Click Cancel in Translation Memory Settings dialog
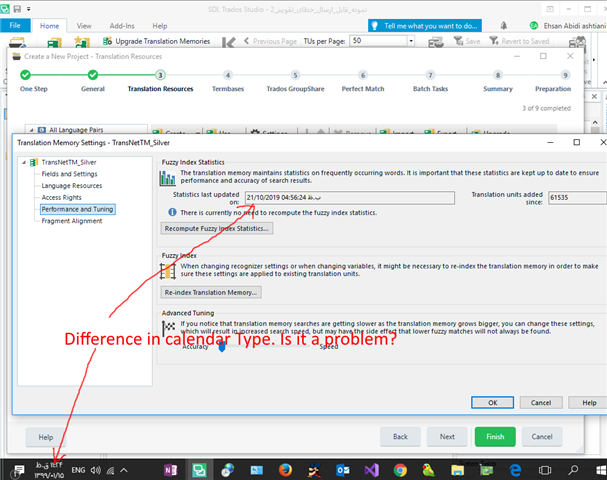 tap(541, 403)
